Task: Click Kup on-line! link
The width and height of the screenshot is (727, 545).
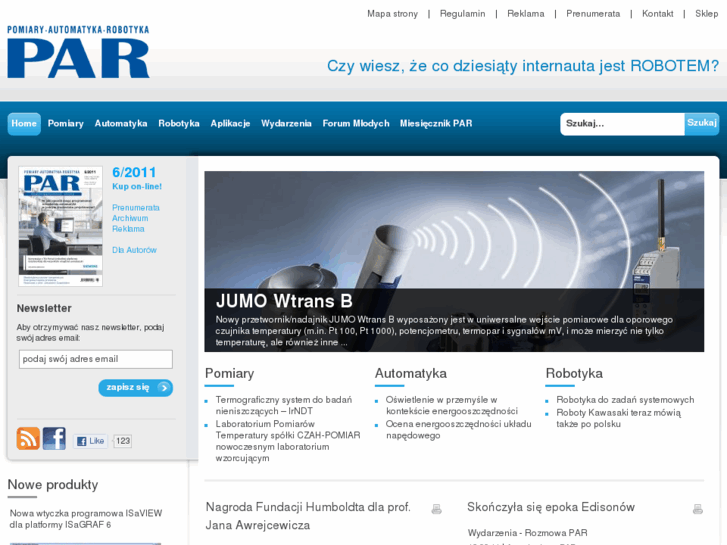Action: point(137,186)
